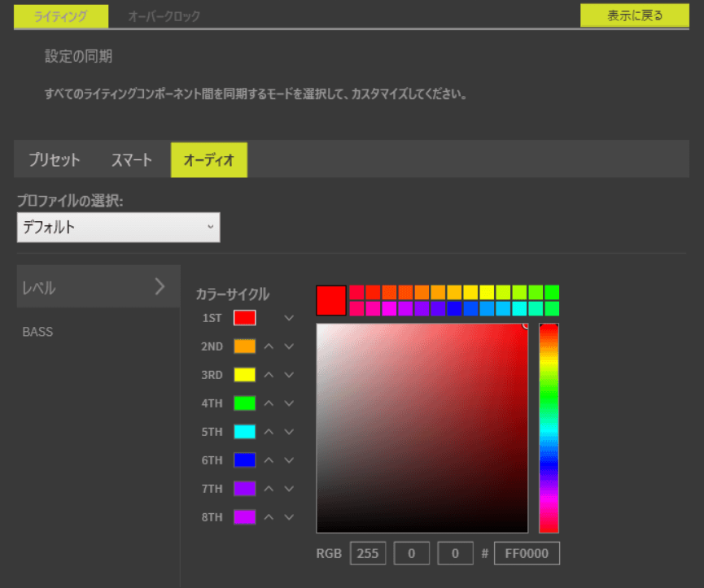The height and width of the screenshot is (588, 704).
Task: Open the オーバークロック tab
Action: (x=164, y=16)
